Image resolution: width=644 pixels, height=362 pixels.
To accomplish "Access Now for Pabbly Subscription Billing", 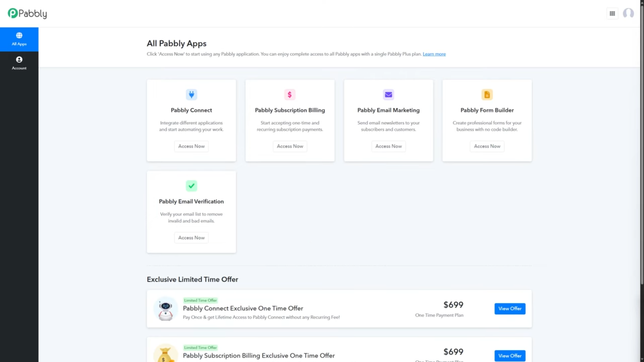I will coord(290,146).
